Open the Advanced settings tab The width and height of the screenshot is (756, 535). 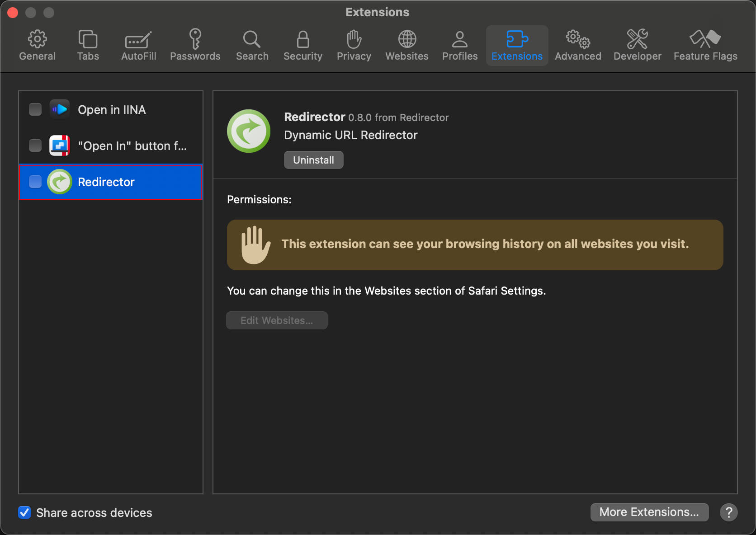(x=578, y=46)
